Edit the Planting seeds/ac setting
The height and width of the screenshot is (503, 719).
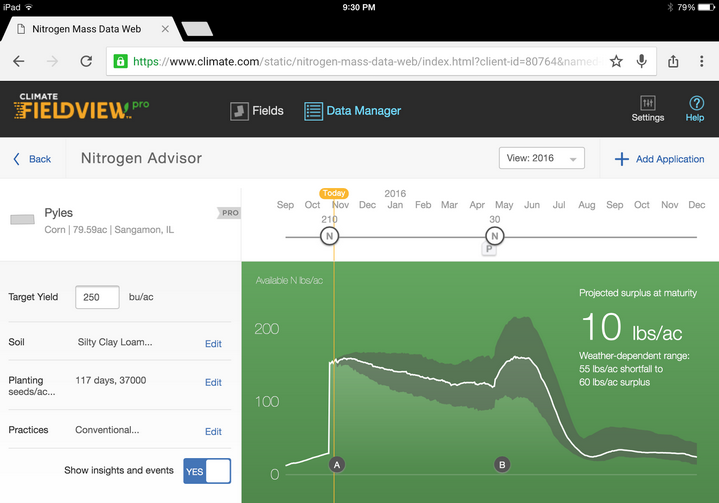coord(213,382)
